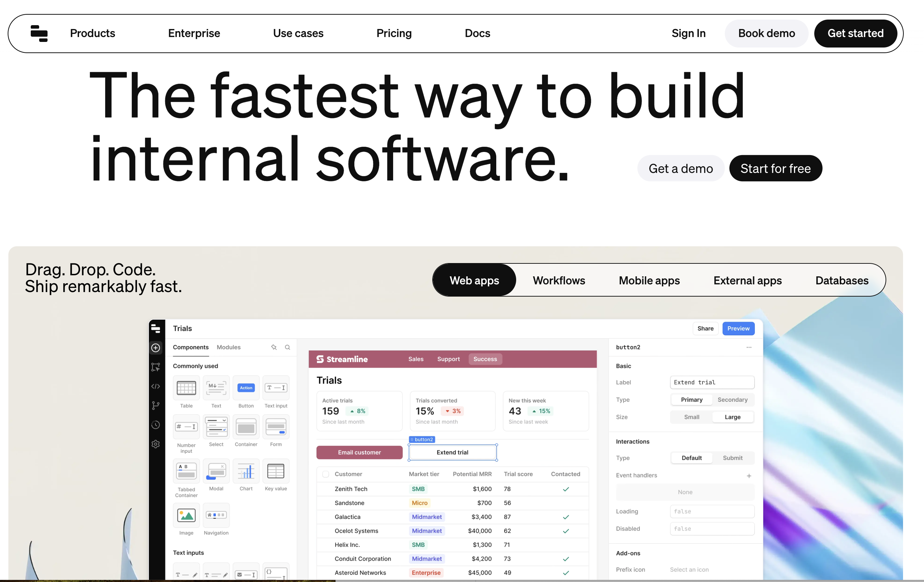The image size is (924, 582).
Task: Click the pin icon next to Components search
Action: pyautogui.click(x=274, y=347)
